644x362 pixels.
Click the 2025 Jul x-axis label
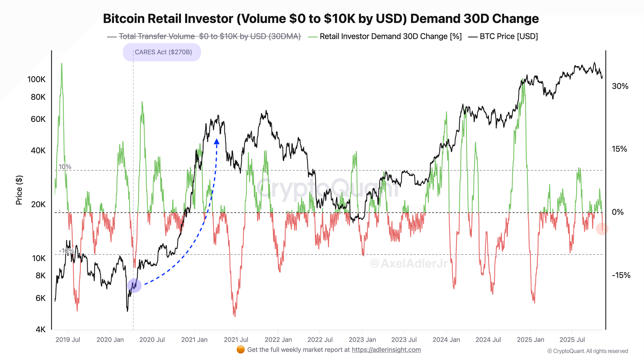[572, 340]
